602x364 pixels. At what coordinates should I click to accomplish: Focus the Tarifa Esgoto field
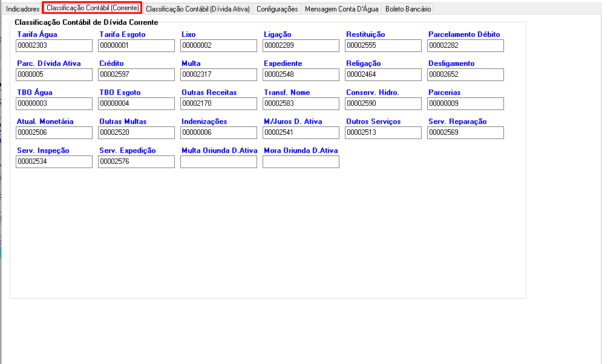point(136,46)
